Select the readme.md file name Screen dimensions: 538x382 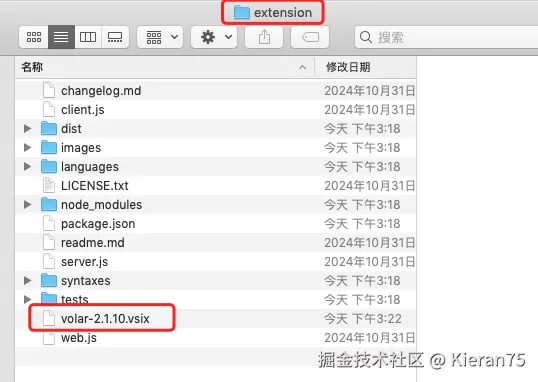pyautogui.click(x=93, y=243)
